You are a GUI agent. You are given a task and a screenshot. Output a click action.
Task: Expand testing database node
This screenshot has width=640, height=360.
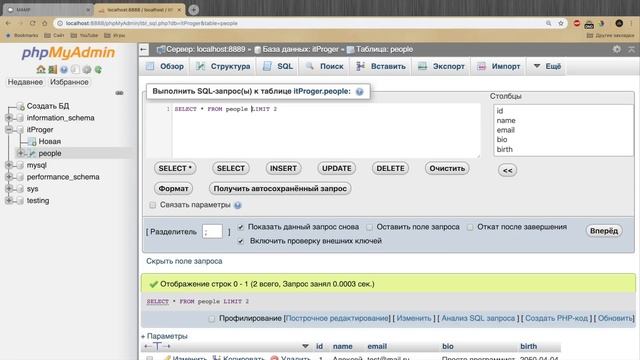coord(9,201)
